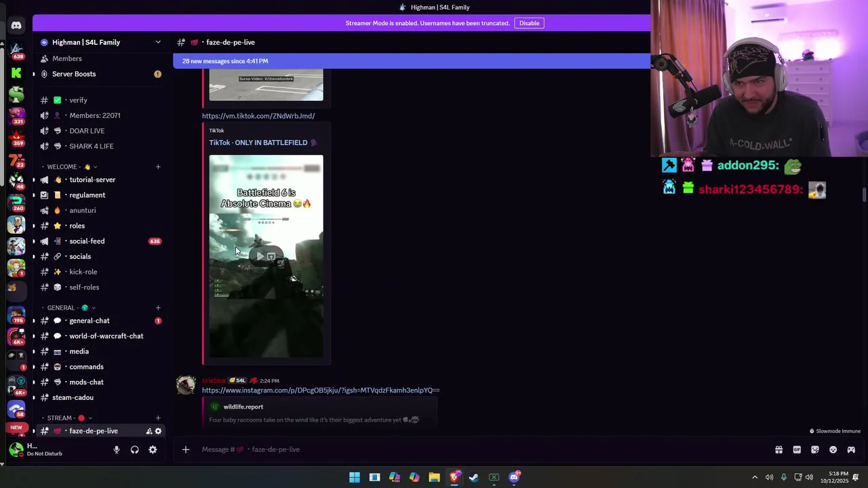This screenshot has height=488, width=868.
Task: Click the plus attach button in message bar
Action: 186,449
